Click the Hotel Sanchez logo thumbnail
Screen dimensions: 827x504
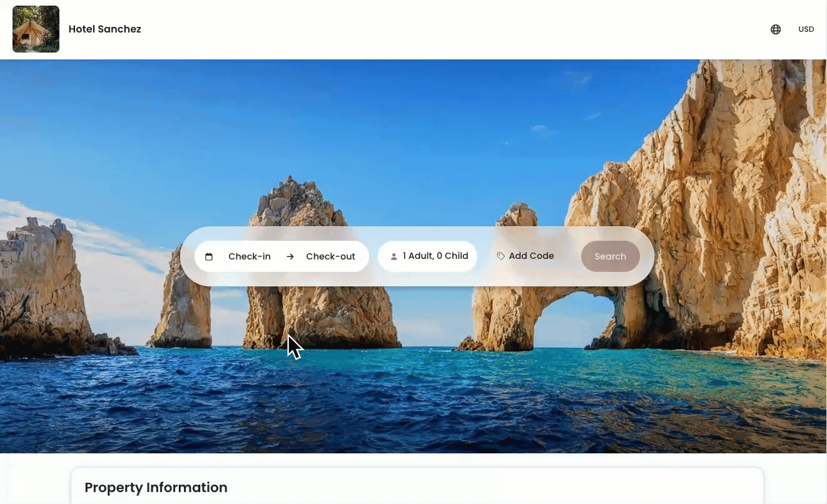point(36,29)
